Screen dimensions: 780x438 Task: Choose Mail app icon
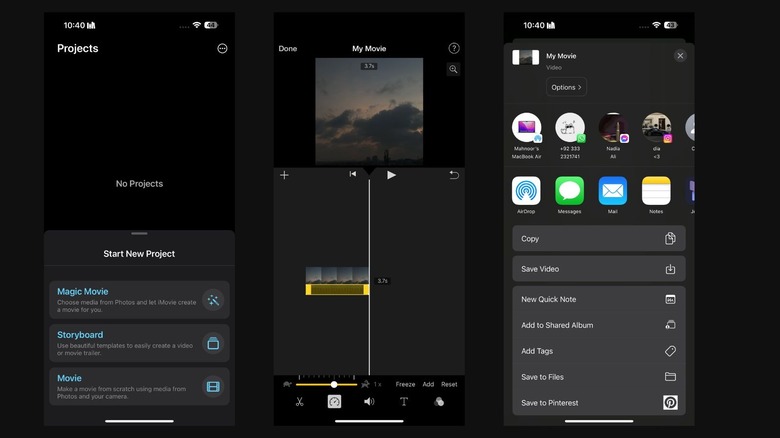[x=613, y=191]
